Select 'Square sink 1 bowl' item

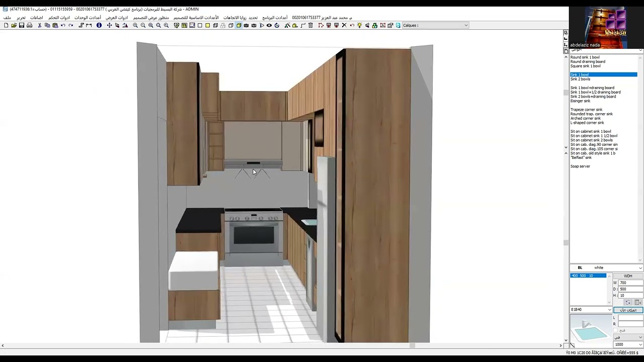tap(585, 66)
